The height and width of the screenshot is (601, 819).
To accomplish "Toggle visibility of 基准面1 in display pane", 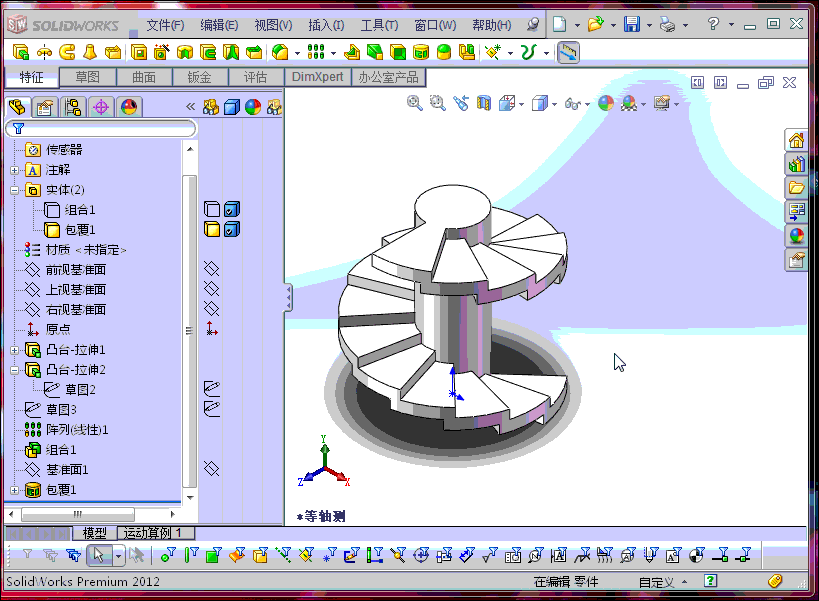I will pyautogui.click(x=212, y=468).
